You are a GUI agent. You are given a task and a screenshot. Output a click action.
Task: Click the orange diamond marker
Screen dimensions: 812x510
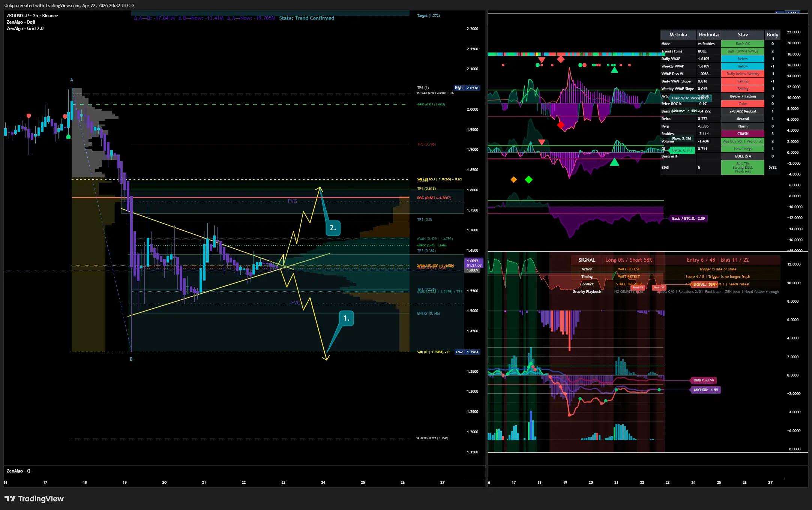(x=513, y=180)
